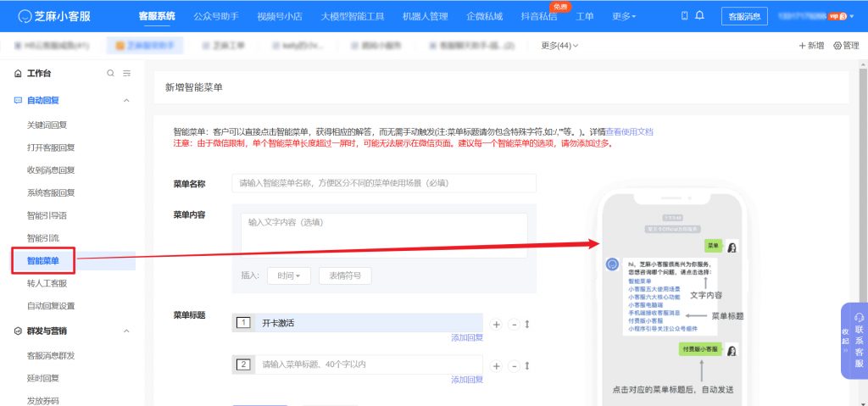
Task: Click the search icon beside 工作台
Action: point(111,73)
